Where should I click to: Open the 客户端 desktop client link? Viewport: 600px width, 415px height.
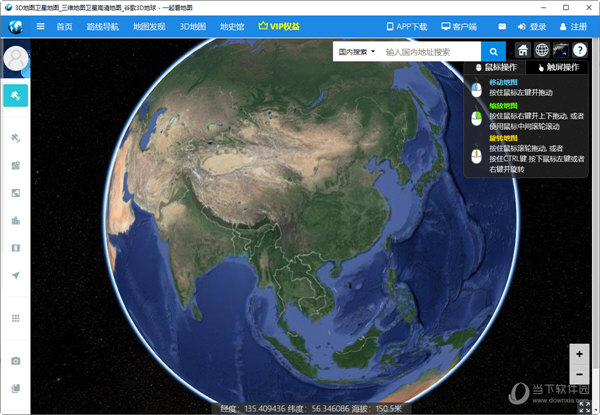(x=459, y=26)
